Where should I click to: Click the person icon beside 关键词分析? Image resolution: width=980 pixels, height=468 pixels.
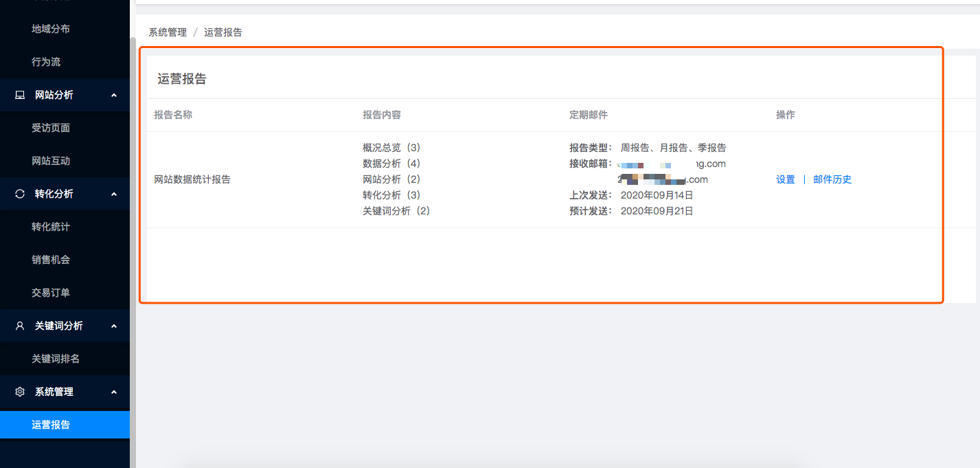tap(20, 326)
